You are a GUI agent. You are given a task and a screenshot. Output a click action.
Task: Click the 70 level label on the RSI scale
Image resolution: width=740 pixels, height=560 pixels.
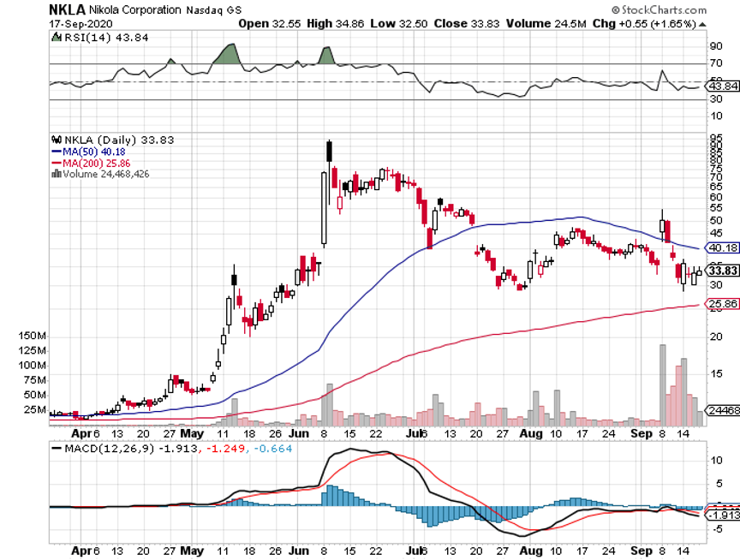pyautogui.click(x=716, y=63)
